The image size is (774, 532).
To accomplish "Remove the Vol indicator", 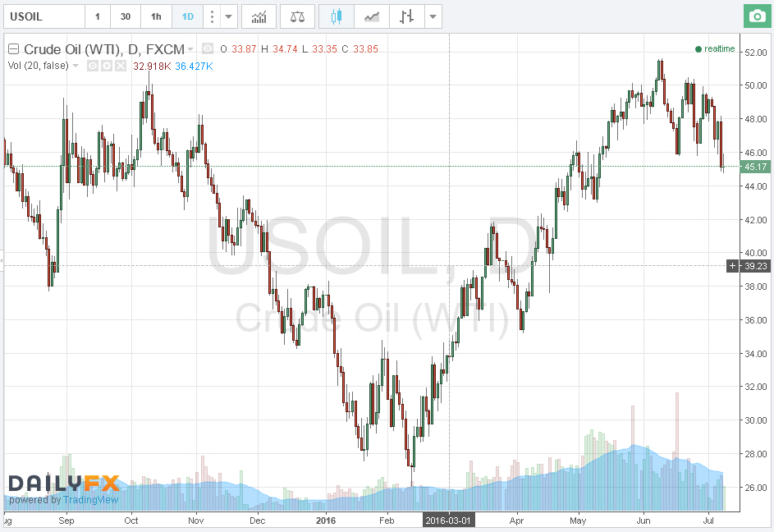I will 120,66.
